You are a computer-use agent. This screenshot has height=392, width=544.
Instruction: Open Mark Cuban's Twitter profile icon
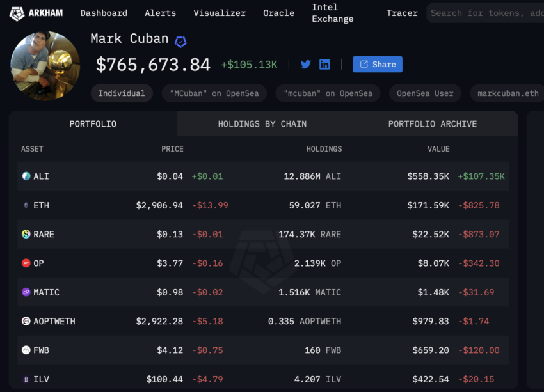(306, 64)
